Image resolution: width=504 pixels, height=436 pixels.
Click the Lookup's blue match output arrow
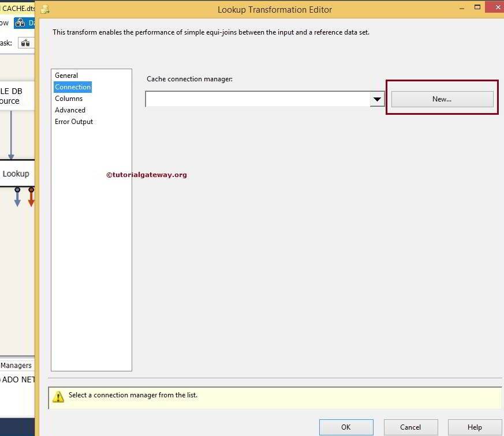coord(17,197)
